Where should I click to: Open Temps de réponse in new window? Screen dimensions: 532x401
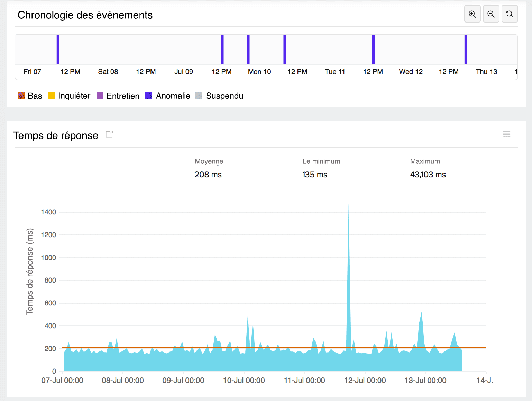[x=109, y=134]
